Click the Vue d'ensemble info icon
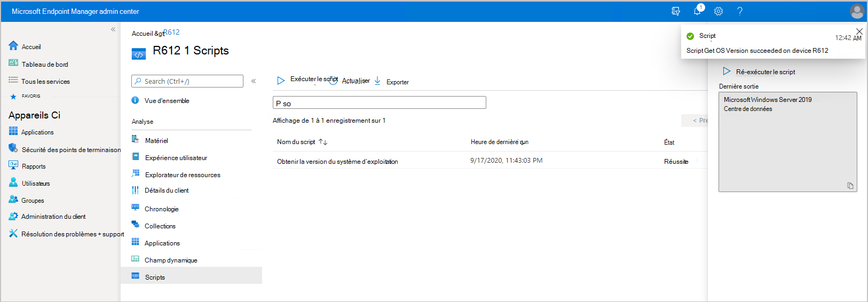The image size is (868, 302). [x=135, y=100]
